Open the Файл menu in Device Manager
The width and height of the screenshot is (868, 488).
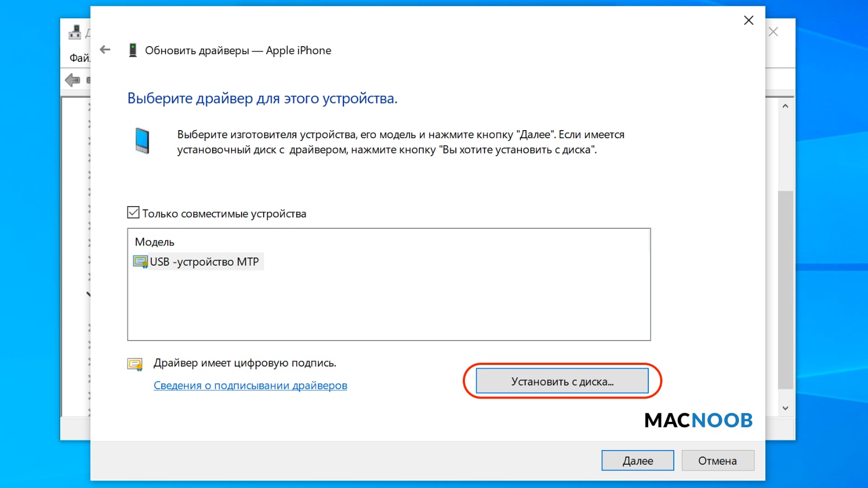(x=80, y=58)
